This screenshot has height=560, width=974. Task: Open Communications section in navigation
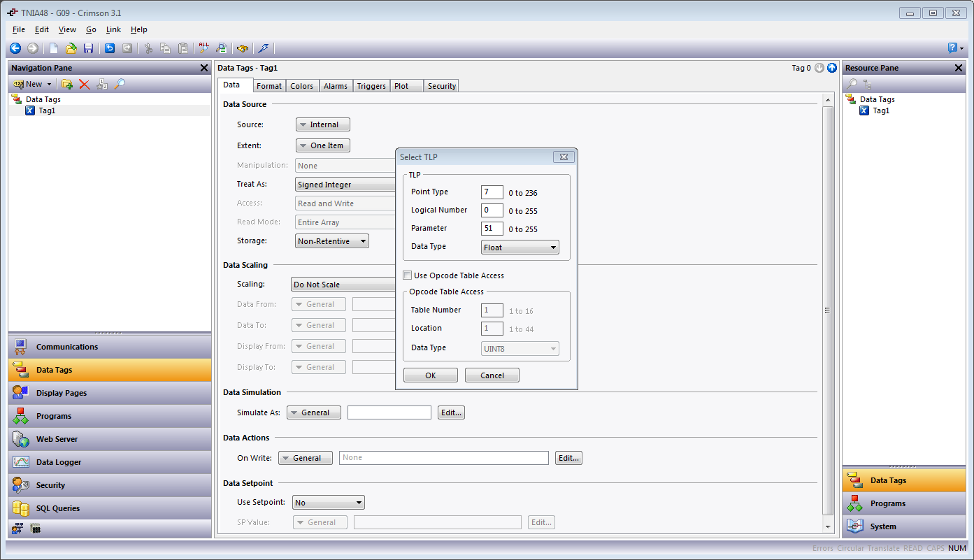click(110, 347)
